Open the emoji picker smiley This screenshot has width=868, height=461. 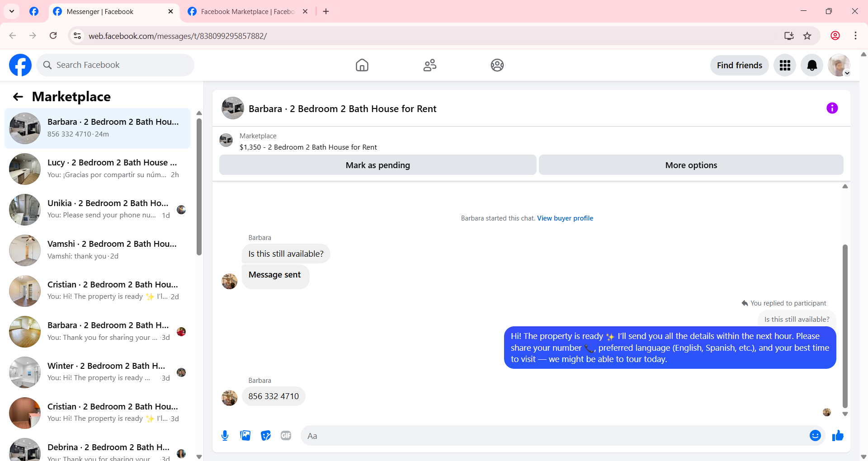(x=815, y=435)
